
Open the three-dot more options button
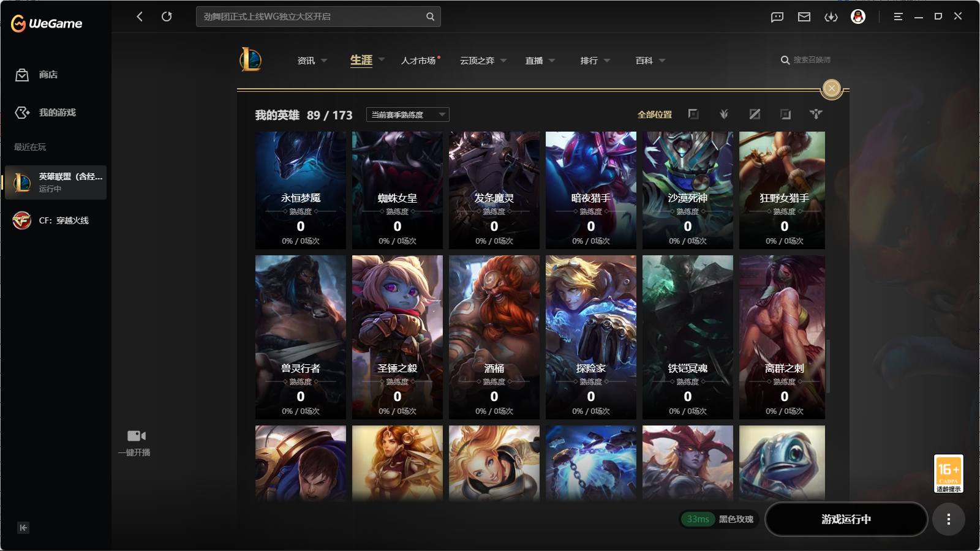tap(949, 519)
